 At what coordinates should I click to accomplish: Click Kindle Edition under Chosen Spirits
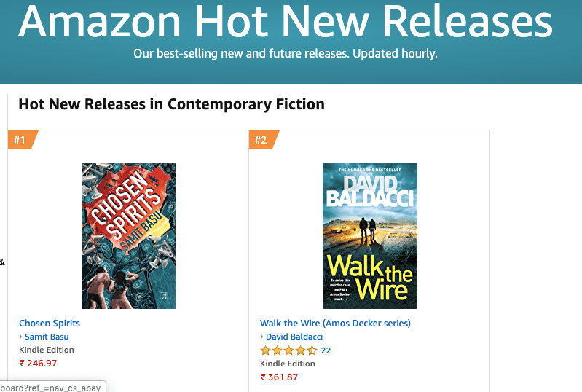pos(47,350)
